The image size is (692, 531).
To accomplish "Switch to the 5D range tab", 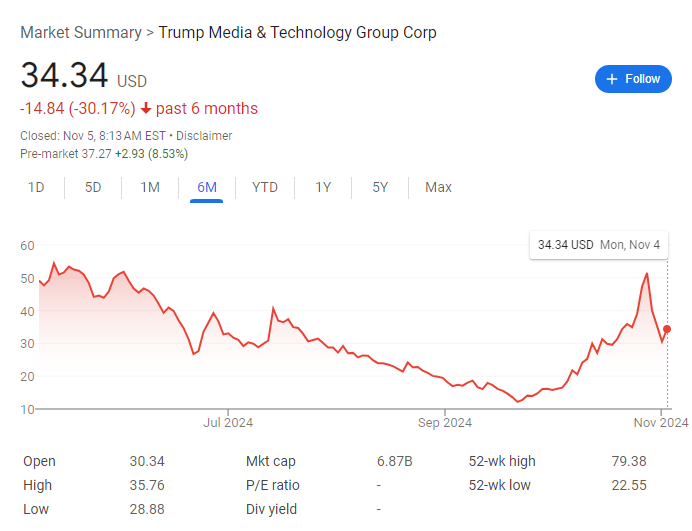I will point(93,187).
